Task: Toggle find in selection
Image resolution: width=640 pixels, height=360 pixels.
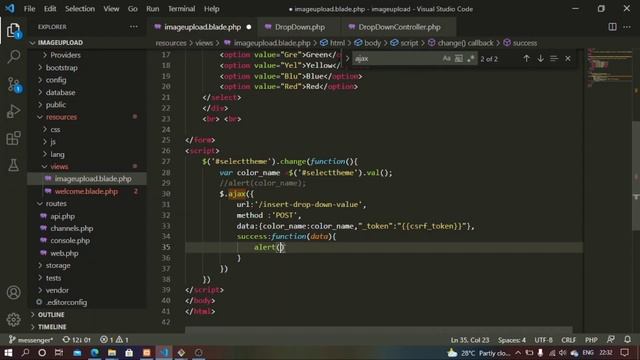Action: coord(554,58)
